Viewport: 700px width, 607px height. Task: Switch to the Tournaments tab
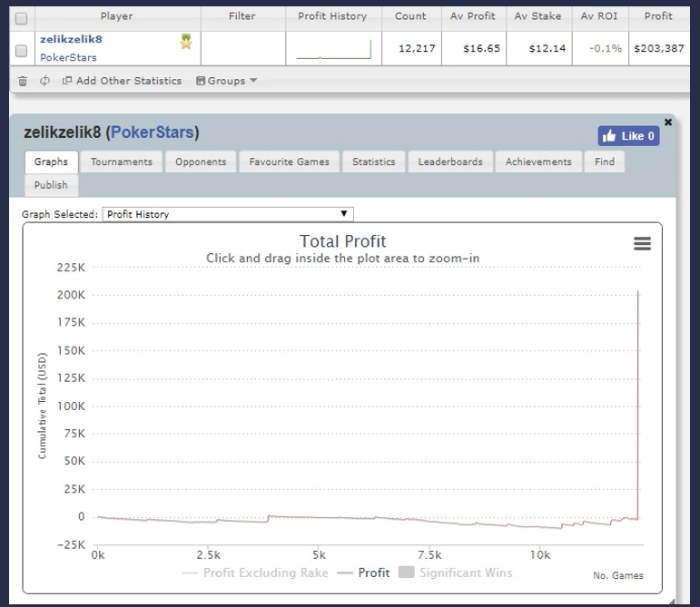click(x=121, y=162)
